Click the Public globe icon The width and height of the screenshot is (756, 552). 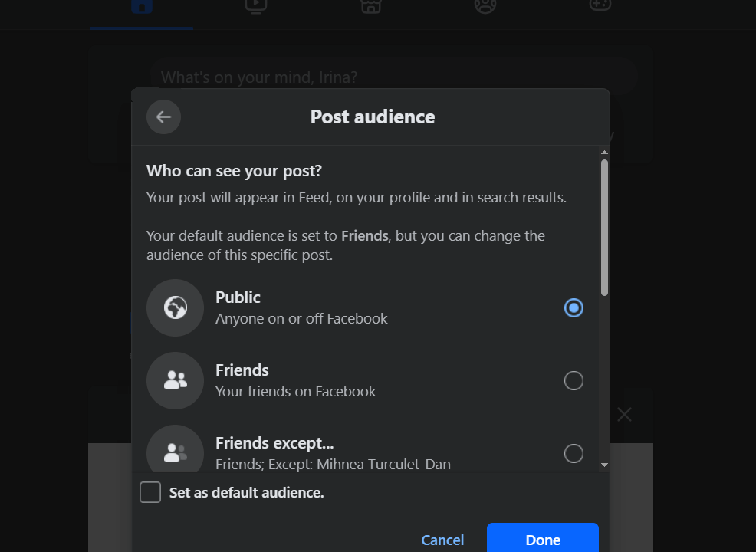[x=175, y=307]
